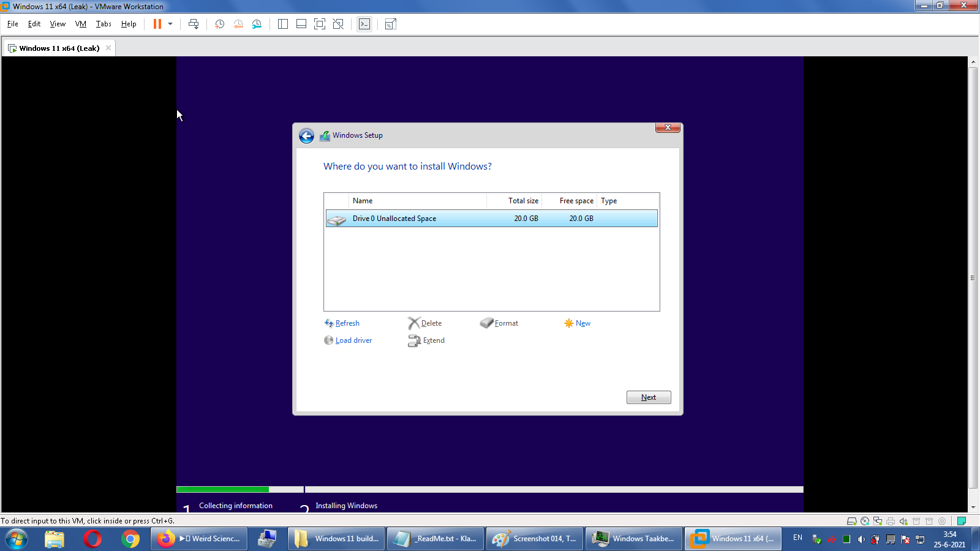The width and height of the screenshot is (980, 551).
Task: Open the VM menu
Action: click(80, 24)
